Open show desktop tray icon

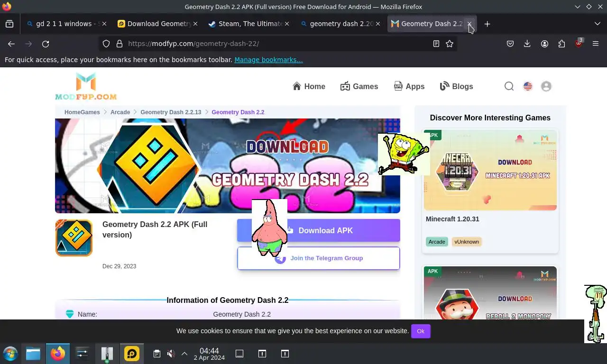[239, 354]
